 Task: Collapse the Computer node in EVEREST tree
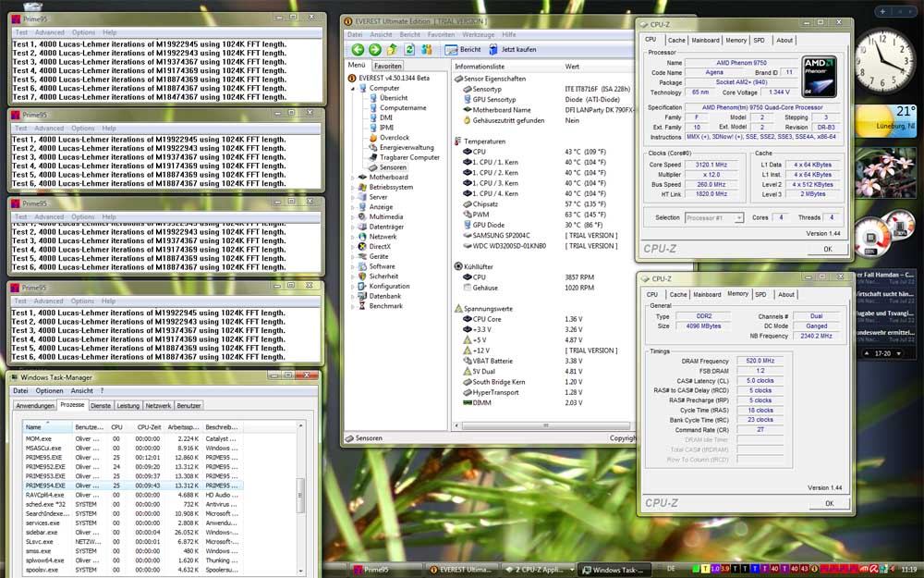point(353,89)
